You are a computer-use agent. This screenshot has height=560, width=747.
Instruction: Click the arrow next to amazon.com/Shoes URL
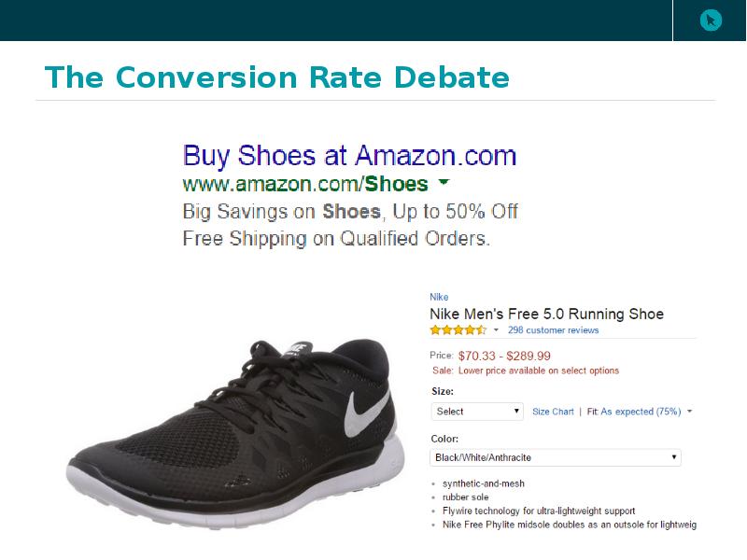click(x=444, y=183)
